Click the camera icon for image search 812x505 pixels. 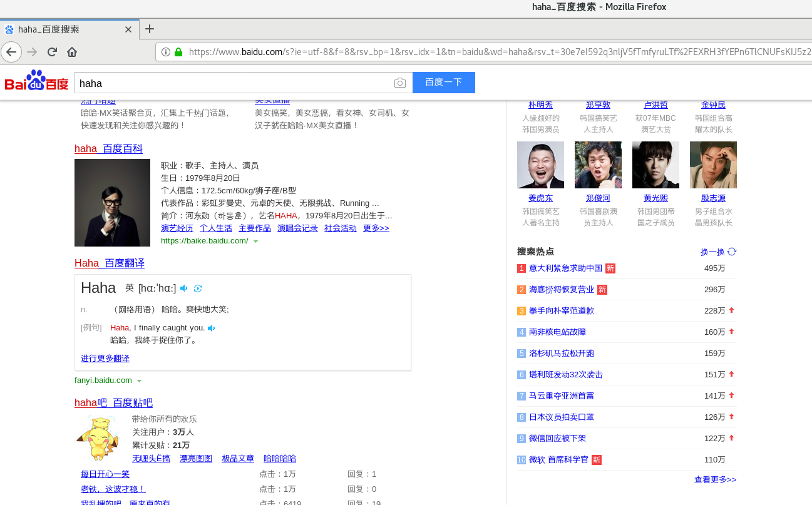click(x=400, y=82)
